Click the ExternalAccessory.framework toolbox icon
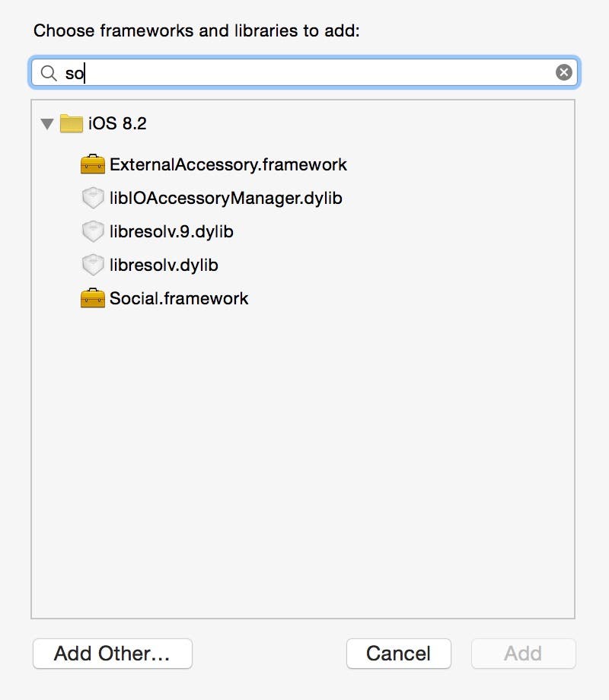This screenshot has width=609, height=700. tap(92, 164)
